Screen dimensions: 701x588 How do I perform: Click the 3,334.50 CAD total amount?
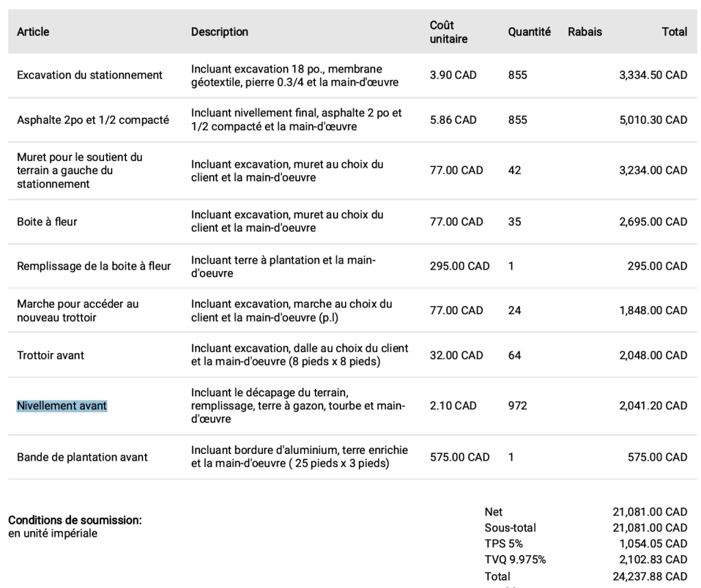click(x=653, y=75)
